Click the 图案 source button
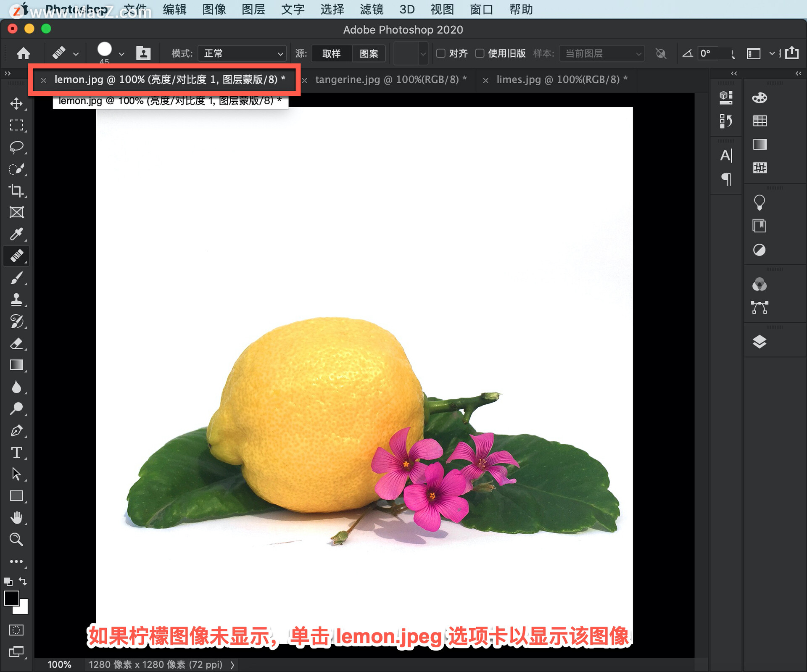Screen dimensions: 807x672 point(369,53)
